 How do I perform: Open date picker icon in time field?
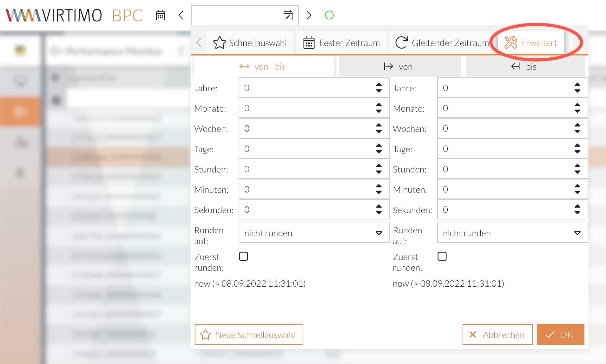point(288,15)
